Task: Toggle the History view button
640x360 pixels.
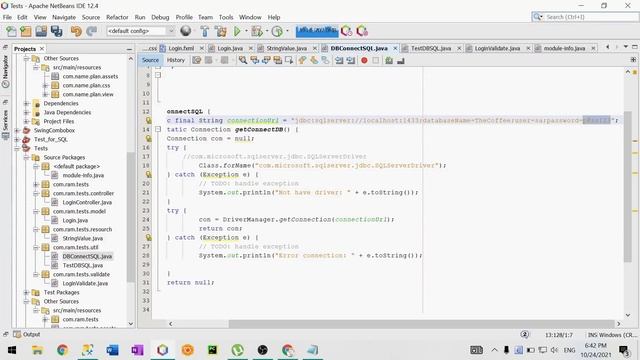Action: click(x=176, y=60)
